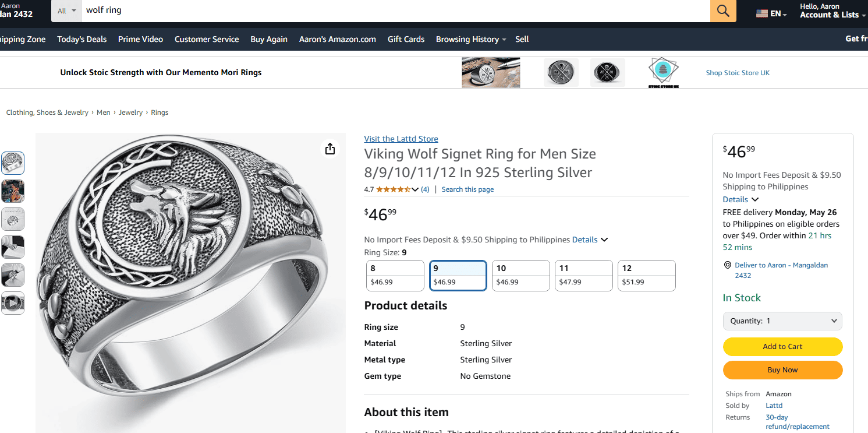Visit the Lattd Store link
This screenshot has width=868, height=433.
click(401, 139)
